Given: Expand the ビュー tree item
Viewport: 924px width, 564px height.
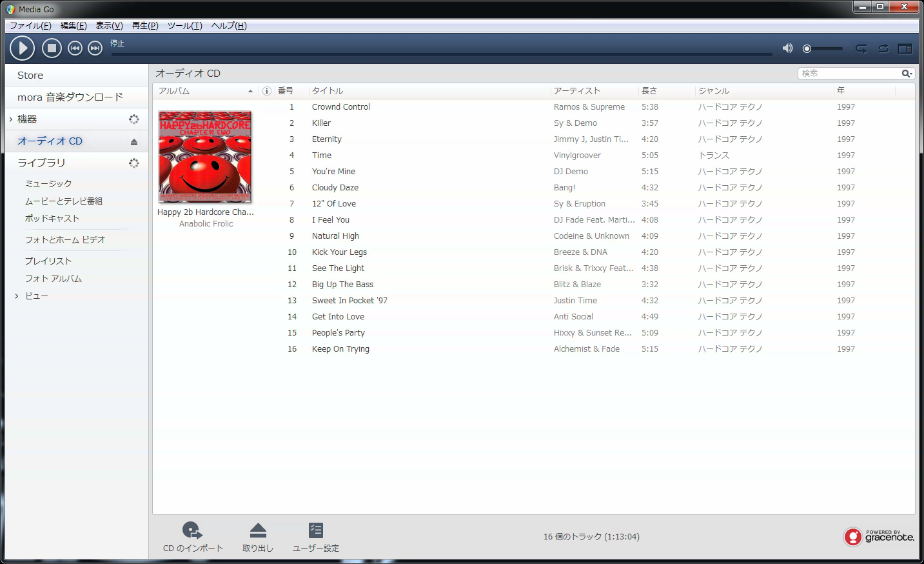Looking at the screenshot, I should tap(17, 296).
